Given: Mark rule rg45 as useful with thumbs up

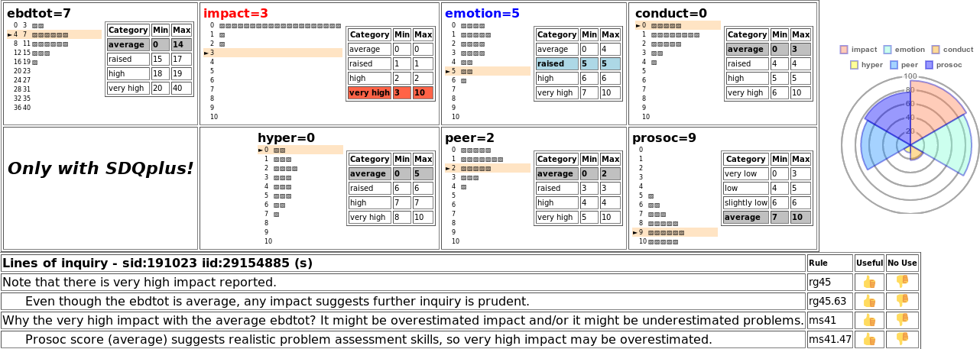Looking at the screenshot, I should [x=869, y=282].
